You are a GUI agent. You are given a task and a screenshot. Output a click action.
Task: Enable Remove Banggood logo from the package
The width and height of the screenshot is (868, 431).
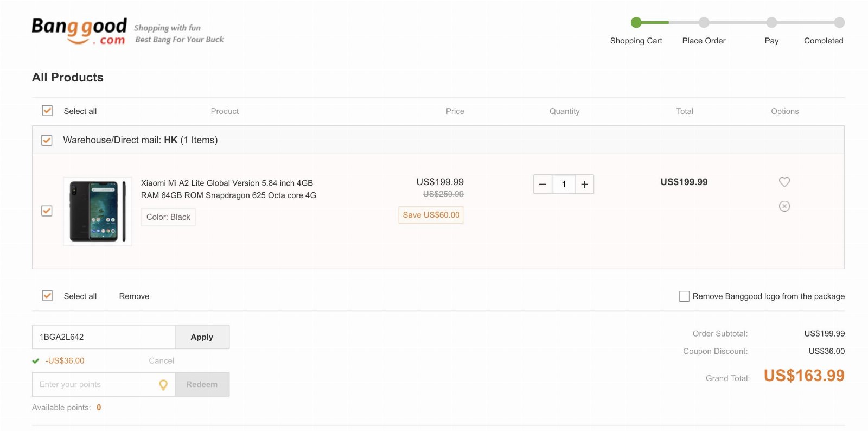click(684, 296)
